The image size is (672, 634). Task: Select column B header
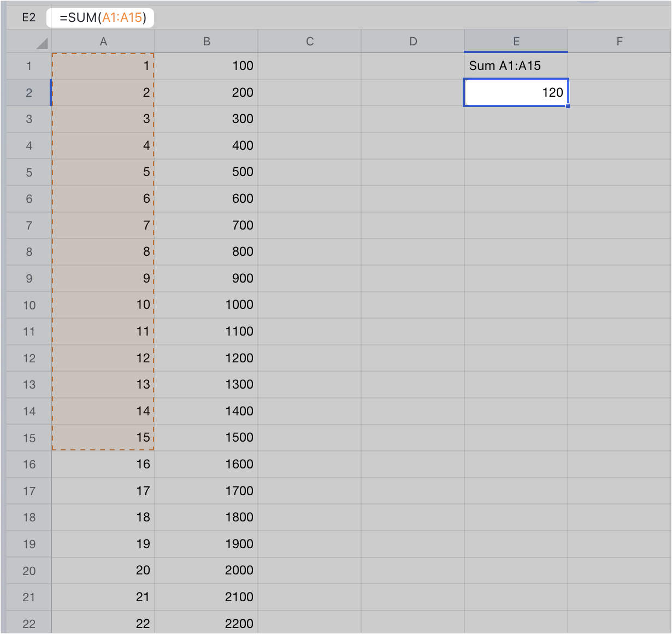[x=207, y=42]
